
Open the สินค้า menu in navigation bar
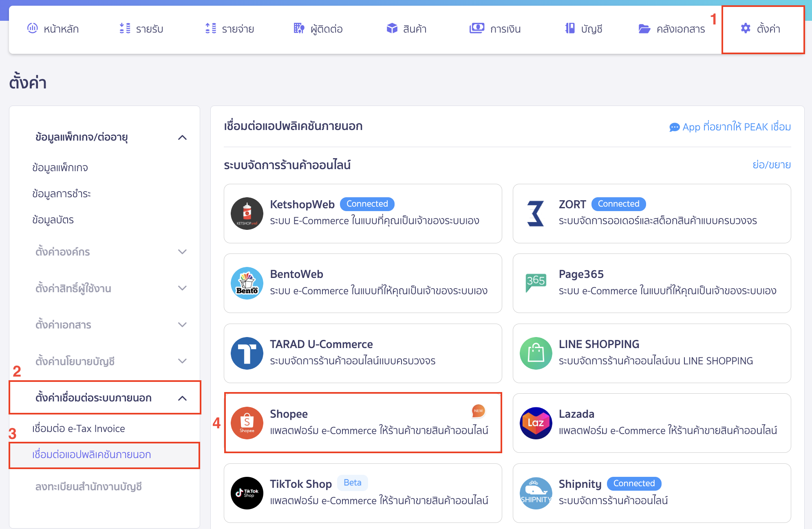[x=406, y=29]
